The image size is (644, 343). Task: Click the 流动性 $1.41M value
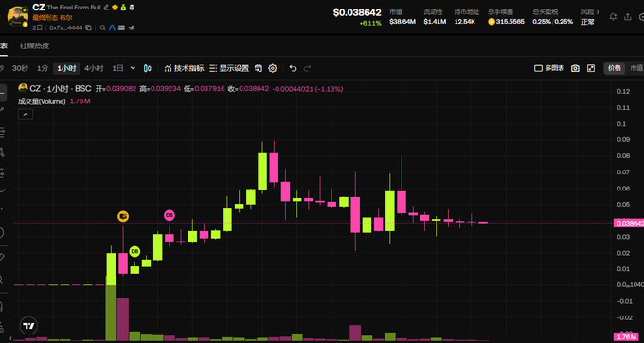tap(435, 22)
